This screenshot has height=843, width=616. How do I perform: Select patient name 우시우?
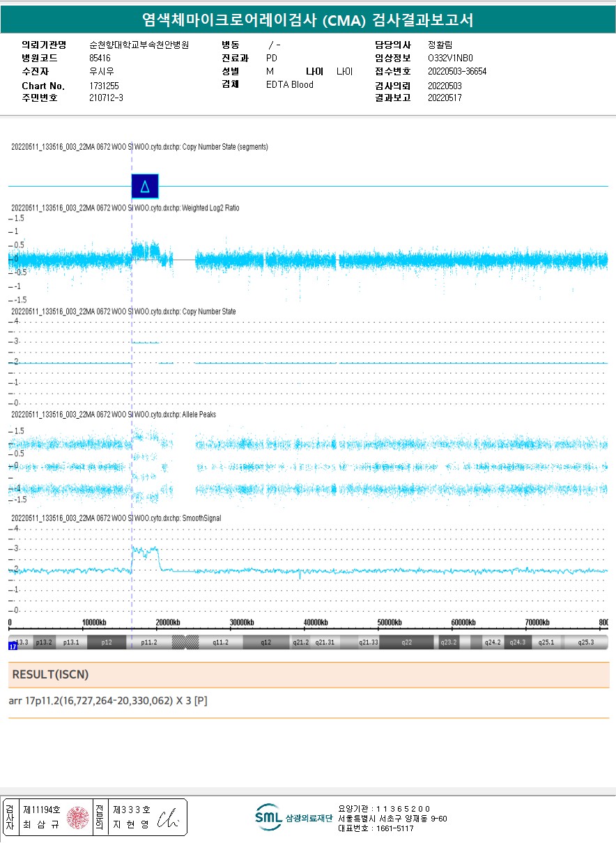102,71
